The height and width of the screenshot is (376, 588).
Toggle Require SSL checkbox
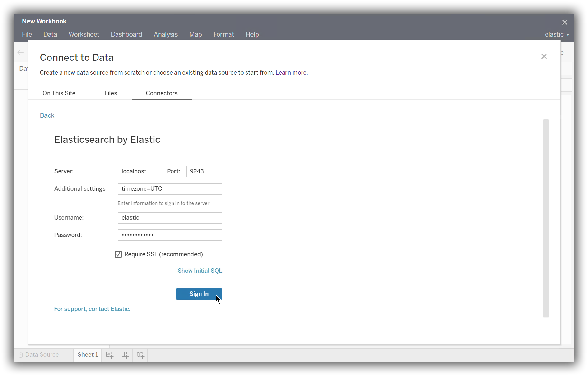[x=118, y=254]
